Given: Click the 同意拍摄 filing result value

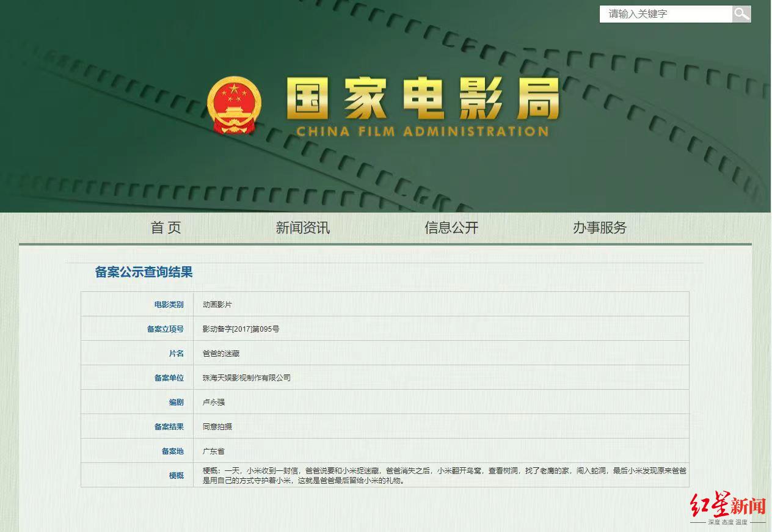Looking at the screenshot, I should [217, 426].
